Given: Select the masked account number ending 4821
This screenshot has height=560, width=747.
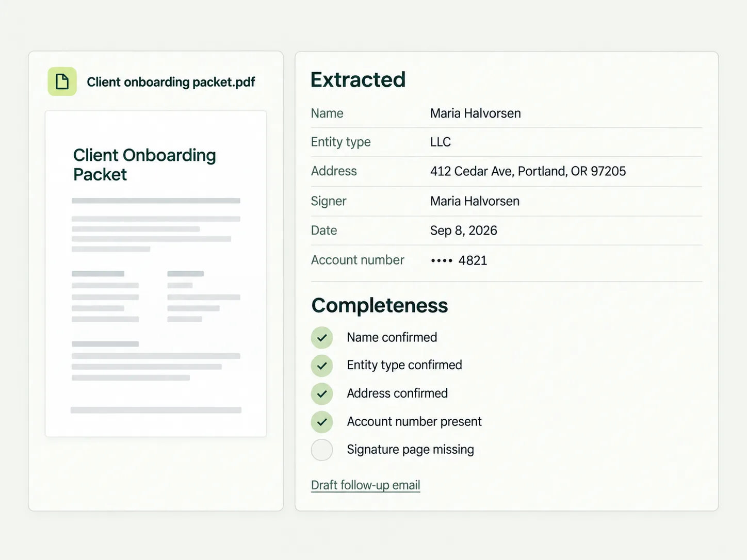Looking at the screenshot, I should 459,260.
